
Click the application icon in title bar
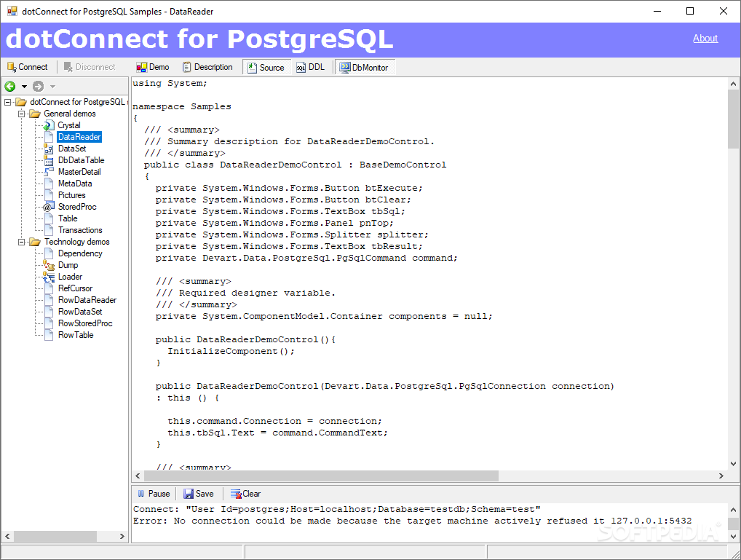[12, 11]
